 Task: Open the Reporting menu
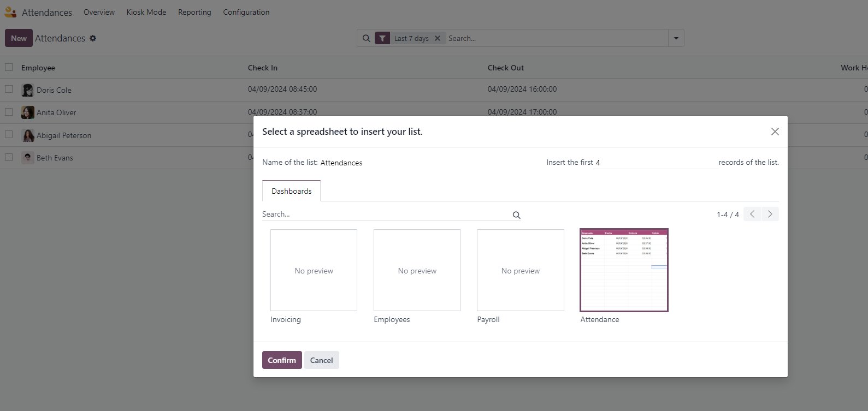(194, 12)
